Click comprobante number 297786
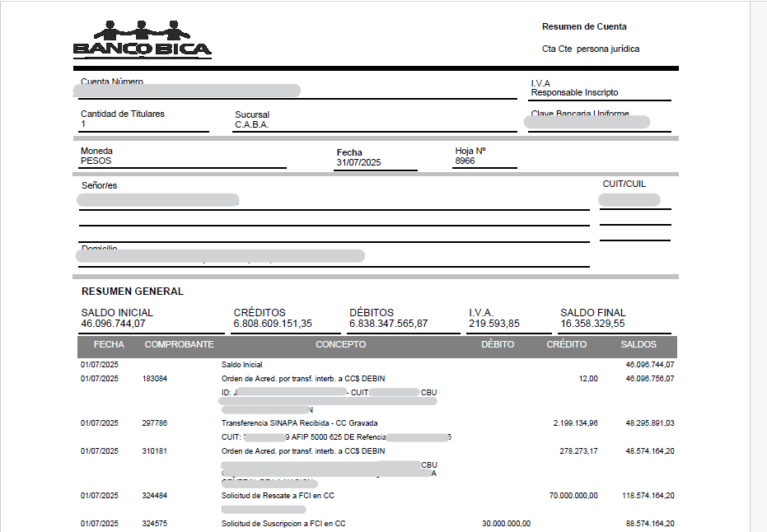The height and width of the screenshot is (532, 767). [x=155, y=423]
